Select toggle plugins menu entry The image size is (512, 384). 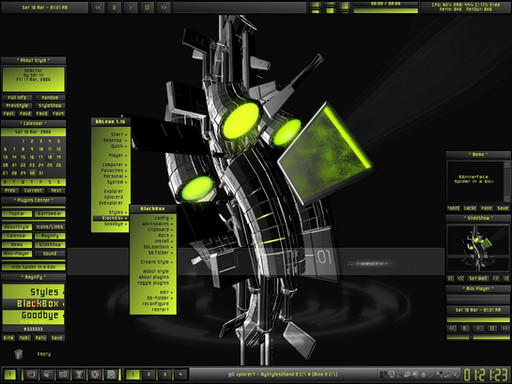pos(153,283)
